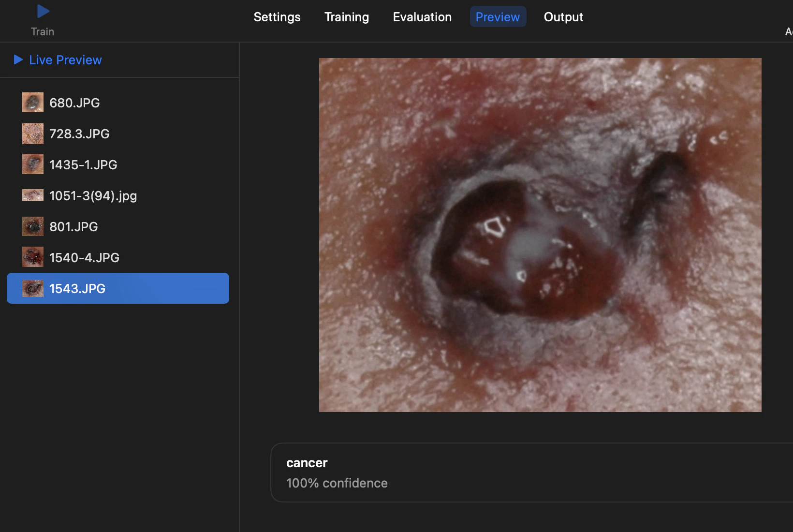Click the Train label under the play icon
Screen dimensions: 793x532
pyautogui.click(x=43, y=31)
